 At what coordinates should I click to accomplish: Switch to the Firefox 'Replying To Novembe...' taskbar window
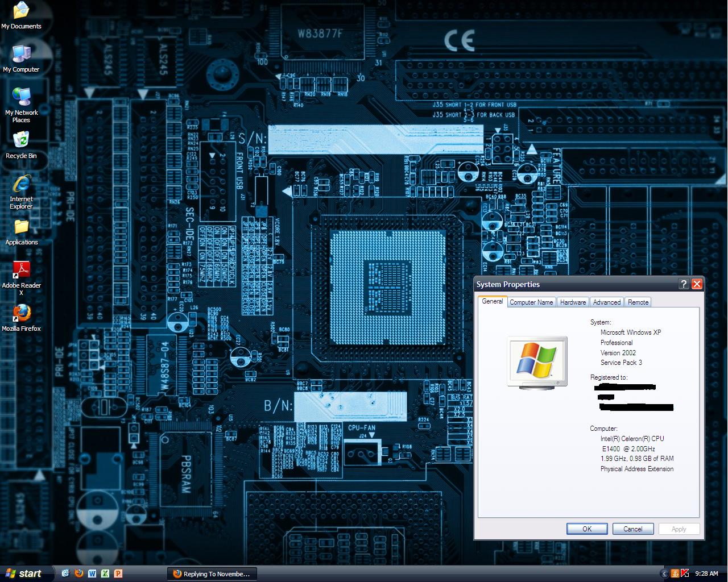(x=212, y=573)
